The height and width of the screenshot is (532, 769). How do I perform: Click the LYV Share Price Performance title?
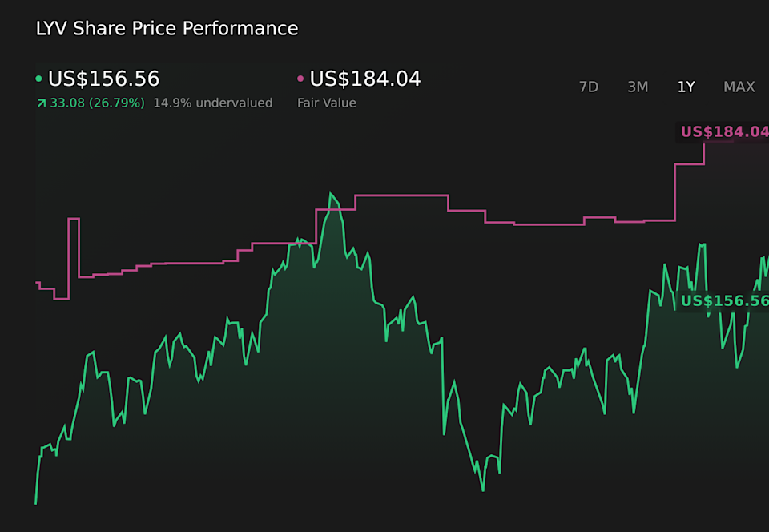(166, 28)
